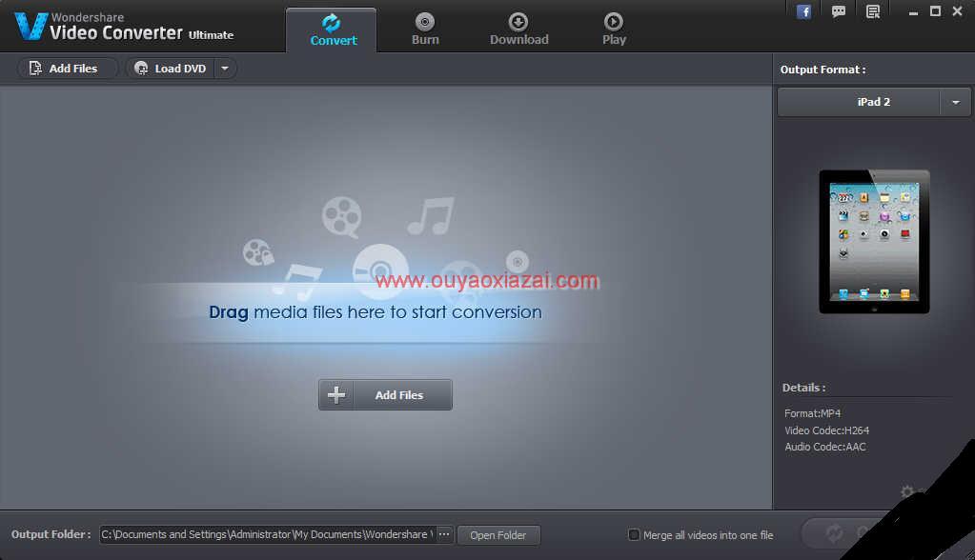Click the center Add Files button

click(x=386, y=394)
